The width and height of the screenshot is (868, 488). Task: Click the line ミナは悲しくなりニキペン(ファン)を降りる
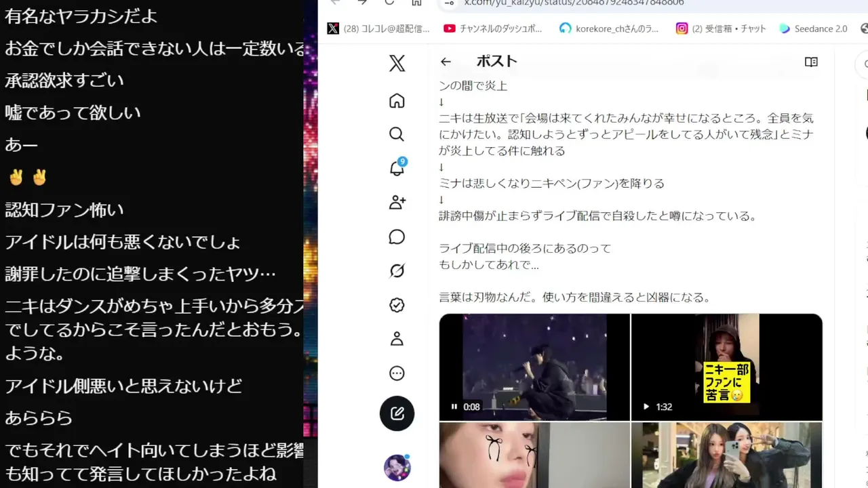[x=551, y=184]
